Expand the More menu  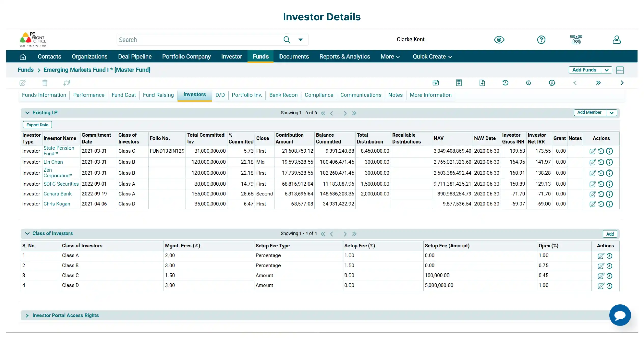pos(390,57)
